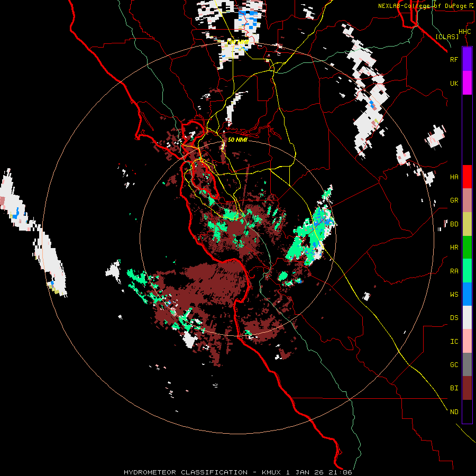Click the BD yellow-olive legend swatch
Viewport: 476px width, 476px height.
[x=467, y=224]
